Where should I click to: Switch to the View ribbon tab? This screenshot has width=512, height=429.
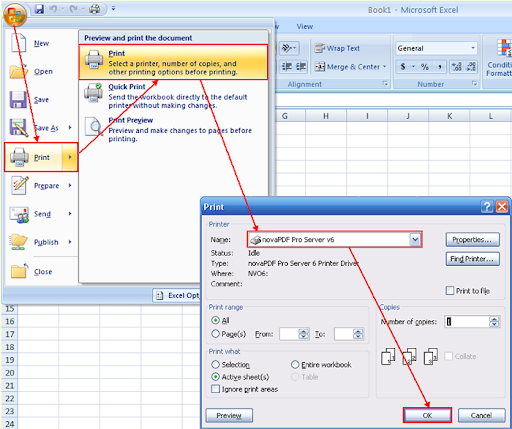[x=305, y=27]
